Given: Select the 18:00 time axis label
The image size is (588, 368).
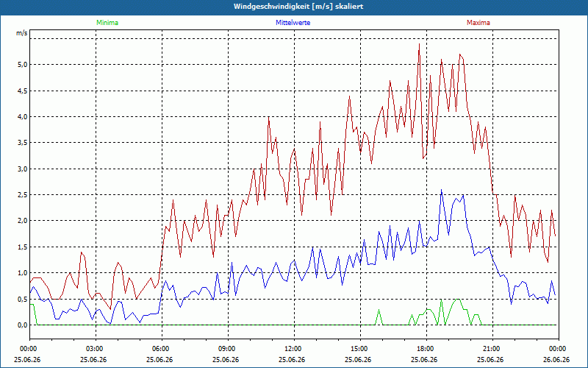Looking at the screenshot, I should [x=426, y=349].
